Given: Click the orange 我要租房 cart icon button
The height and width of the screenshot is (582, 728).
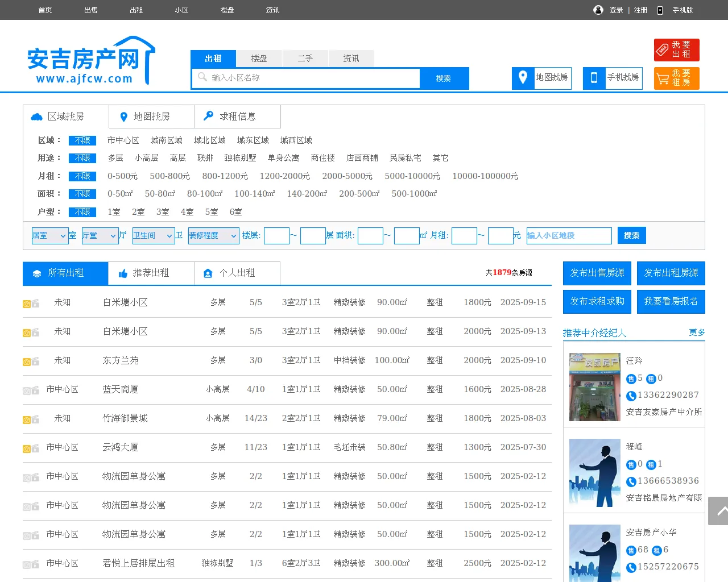Looking at the screenshot, I should click(676, 78).
